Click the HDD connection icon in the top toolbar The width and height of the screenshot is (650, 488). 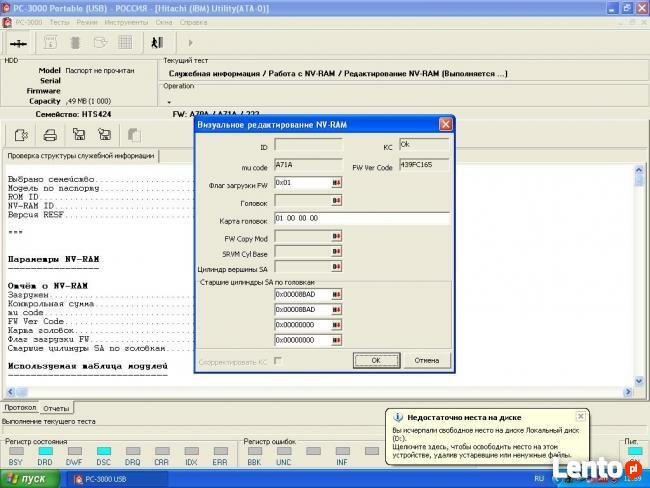[19, 43]
